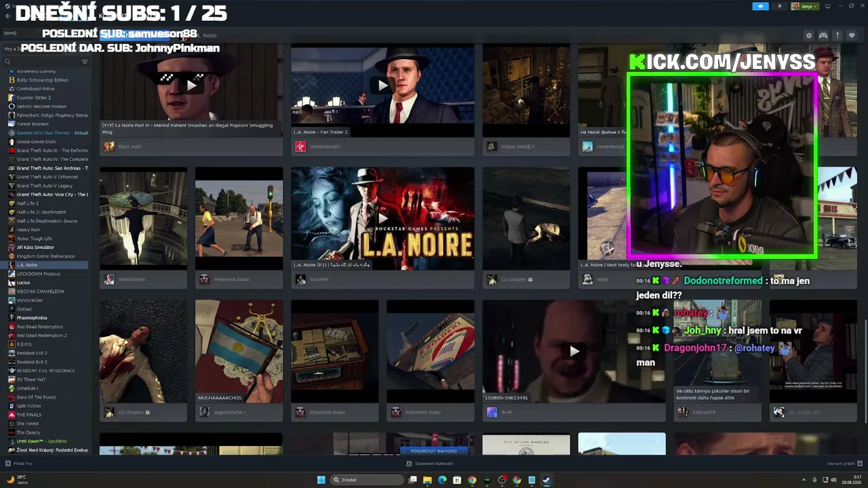This screenshot has height=488, width=868.
Task: Select Kingdom Come: Deliverance in library
Action: [x=45, y=256]
